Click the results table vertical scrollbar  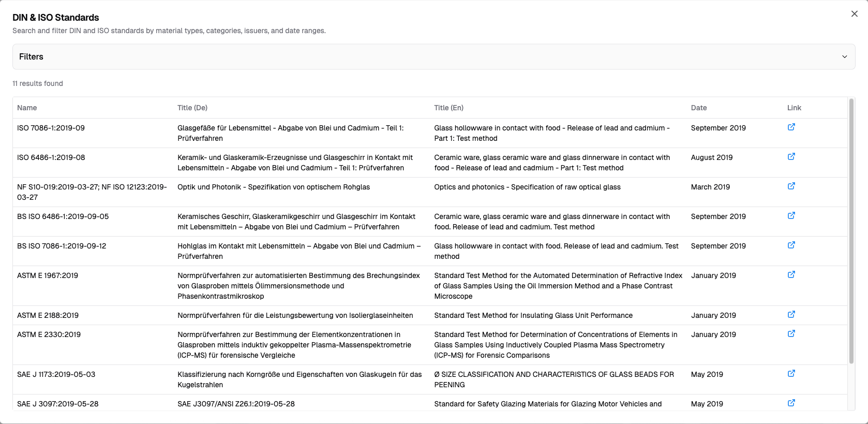(x=851, y=233)
